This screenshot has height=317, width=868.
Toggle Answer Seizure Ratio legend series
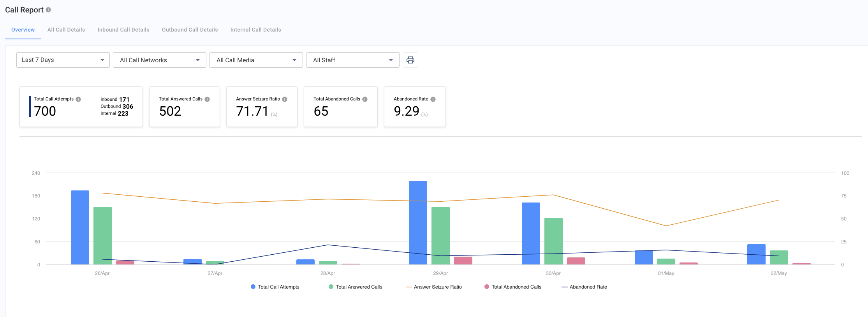(x=434, y=287)
